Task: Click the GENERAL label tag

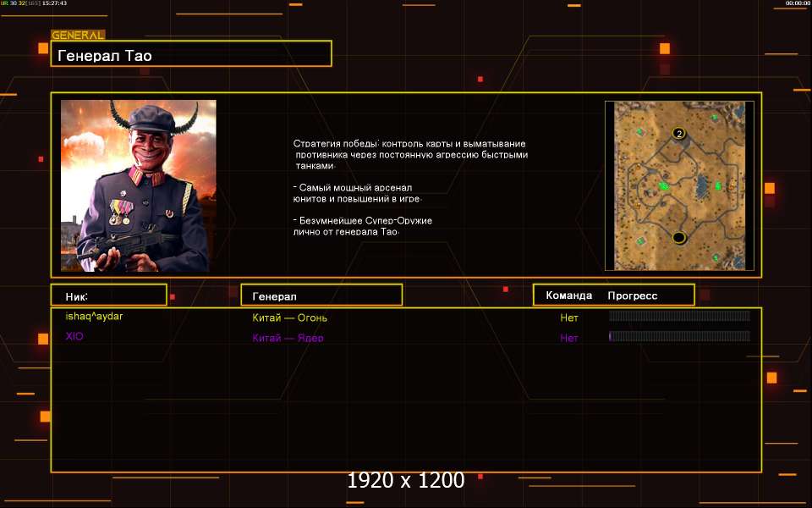Action: tap(78, 36)
